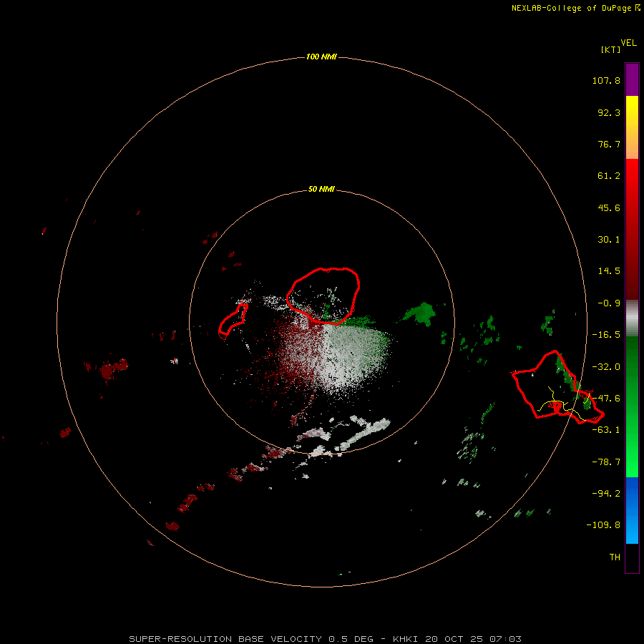Click the island with yellow roads at right edge
This screenshot has height=644, width=644.
click(x=557, y=387)
